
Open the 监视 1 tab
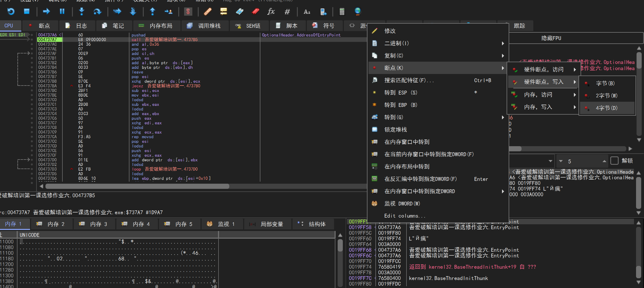pyautogui.click(x=222, y=224)
